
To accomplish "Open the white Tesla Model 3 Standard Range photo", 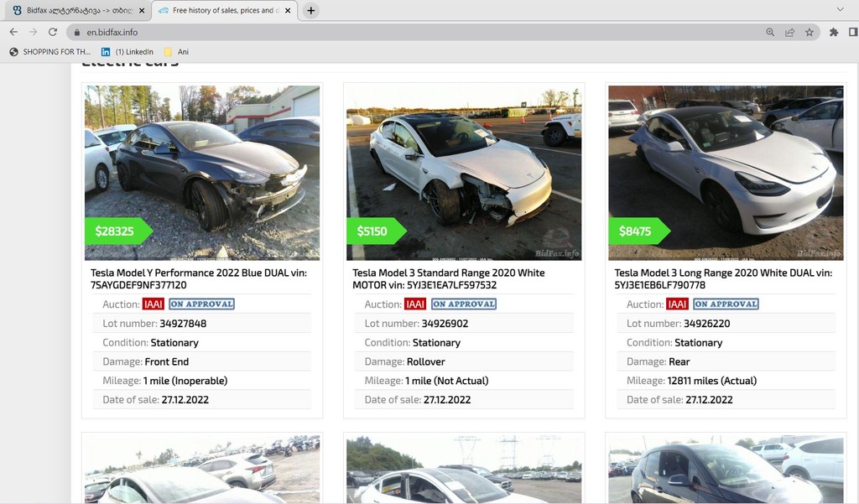I will [x=464, y=173].
